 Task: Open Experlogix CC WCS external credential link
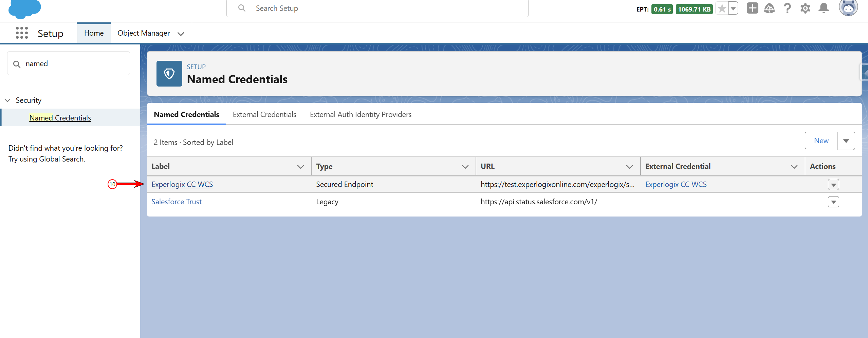pyautogui.click(x=676, y=184)
